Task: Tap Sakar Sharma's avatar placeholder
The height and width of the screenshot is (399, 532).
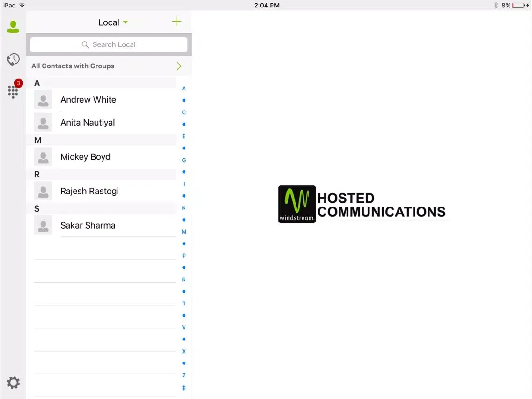Action: (x=43, y=225)
